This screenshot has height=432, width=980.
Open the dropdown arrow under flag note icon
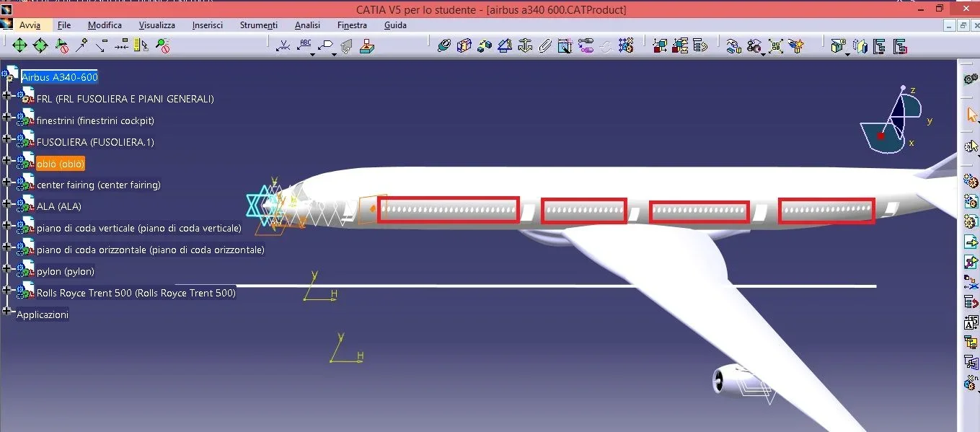[334, 54]
